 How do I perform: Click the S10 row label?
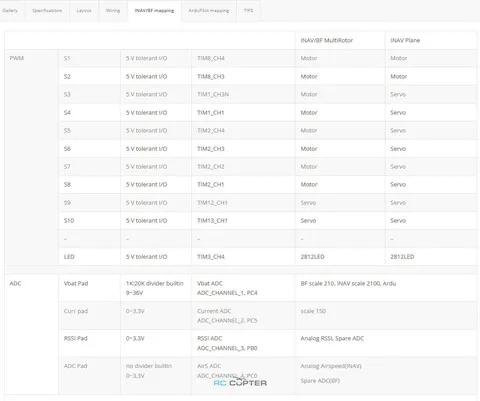(x=69, y=221)
